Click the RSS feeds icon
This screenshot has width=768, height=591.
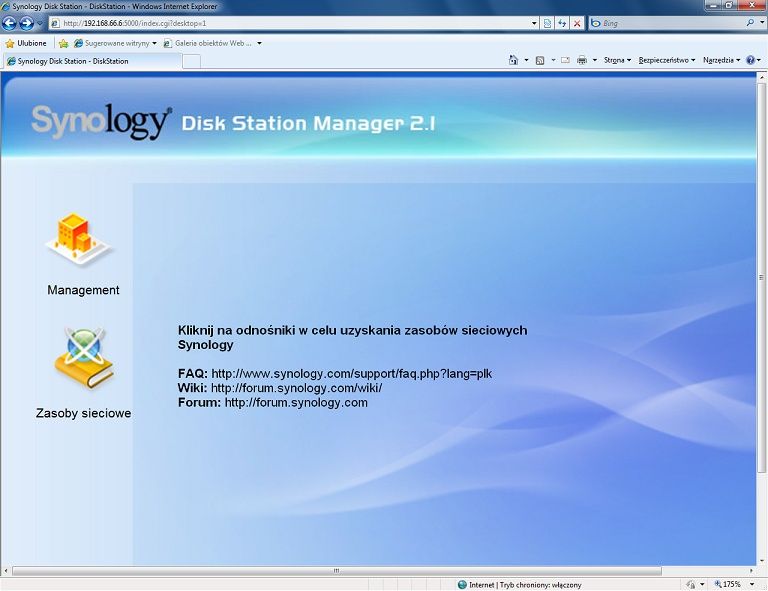(540, 60)
